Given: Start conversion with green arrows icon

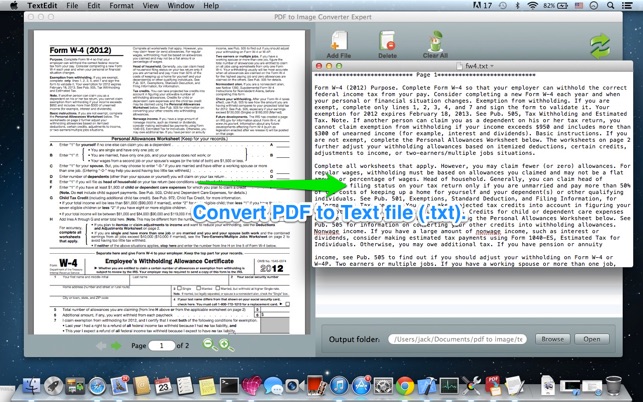Looking at the screenshot, I should pos(600,46).
